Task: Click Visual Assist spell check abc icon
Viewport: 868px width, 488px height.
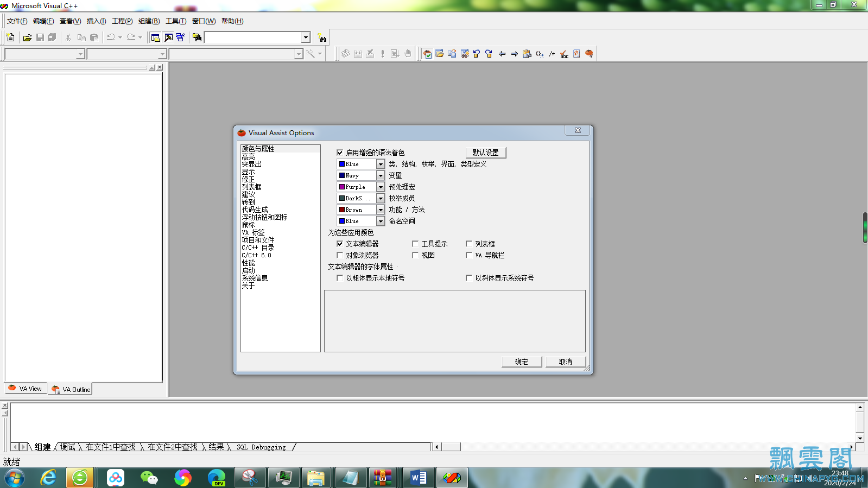Action: 565,54
